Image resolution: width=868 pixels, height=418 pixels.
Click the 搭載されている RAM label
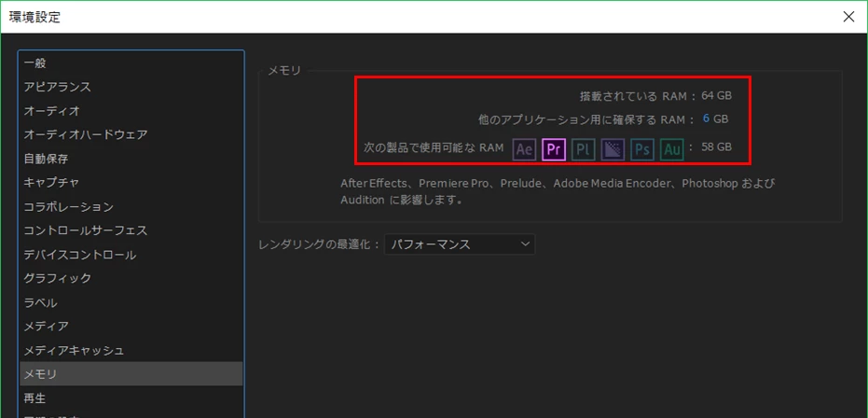[x=637, y=96]
